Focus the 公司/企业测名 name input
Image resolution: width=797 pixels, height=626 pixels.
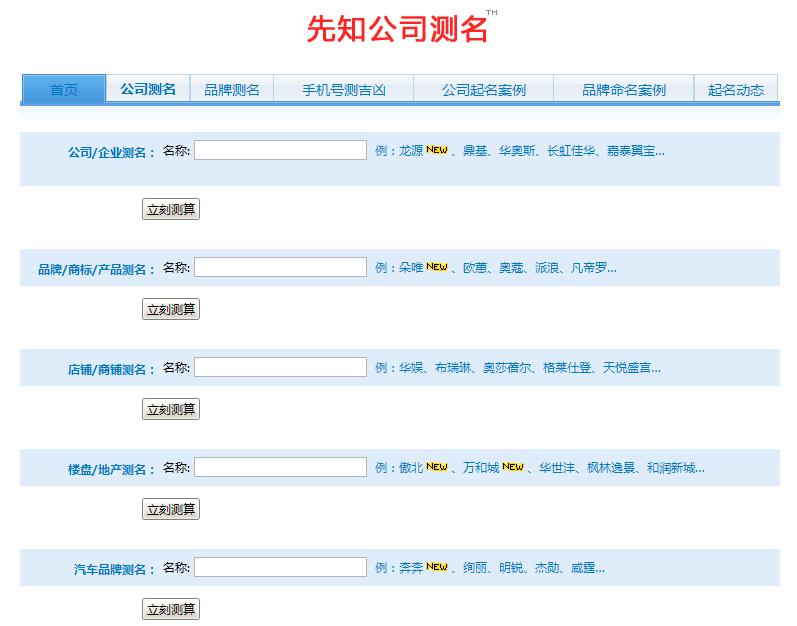281,150
